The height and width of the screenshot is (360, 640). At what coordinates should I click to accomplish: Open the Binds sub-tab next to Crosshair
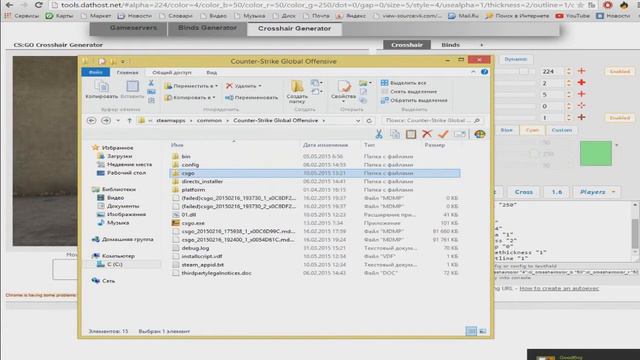coord(451,45)
